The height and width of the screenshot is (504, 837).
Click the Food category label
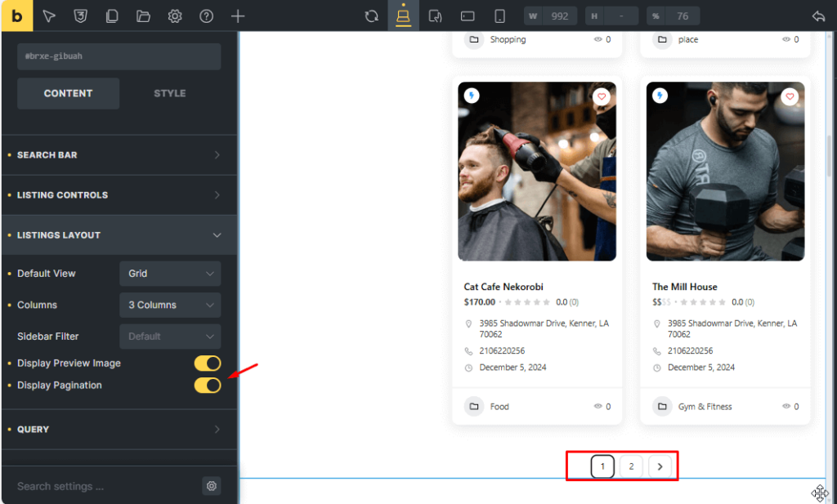pyautogui.click(x=499, y=407)
